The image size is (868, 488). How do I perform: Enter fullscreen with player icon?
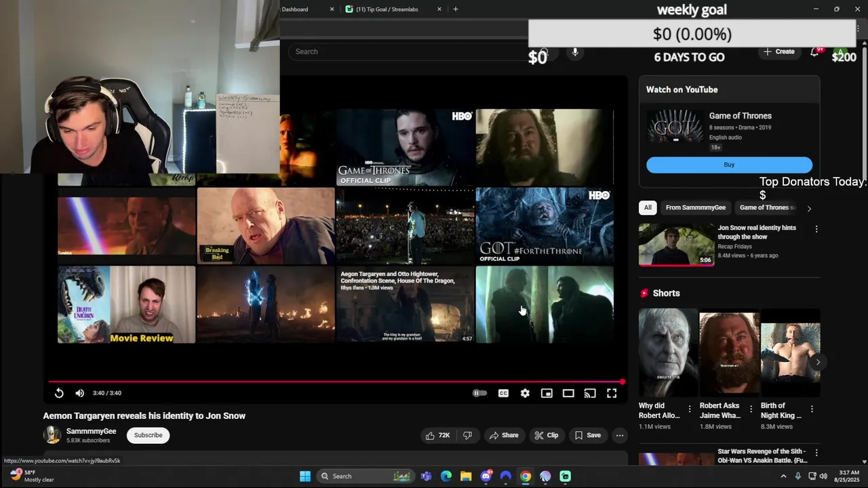point(612,393)
